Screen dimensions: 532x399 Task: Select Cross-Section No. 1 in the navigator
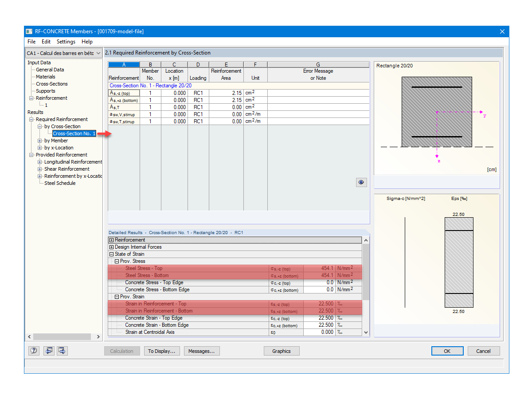pos(74,133)
